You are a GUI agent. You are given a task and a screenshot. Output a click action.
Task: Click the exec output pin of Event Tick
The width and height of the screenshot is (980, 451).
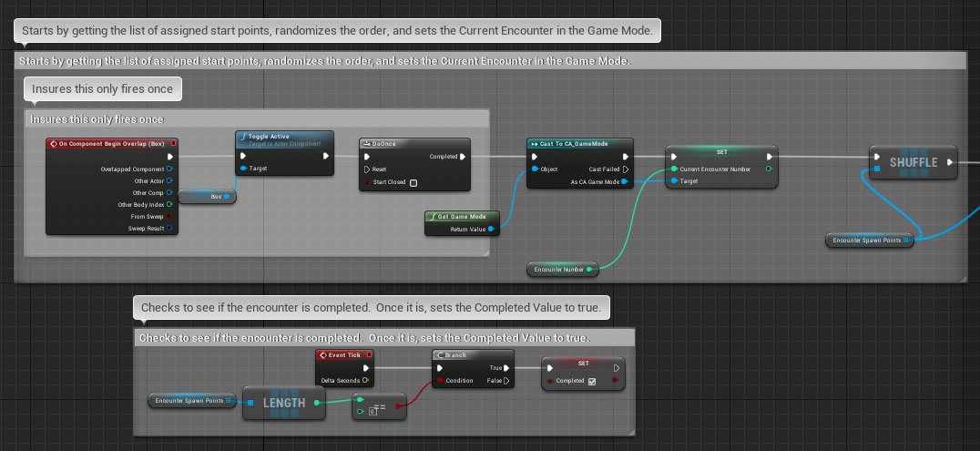365,368
